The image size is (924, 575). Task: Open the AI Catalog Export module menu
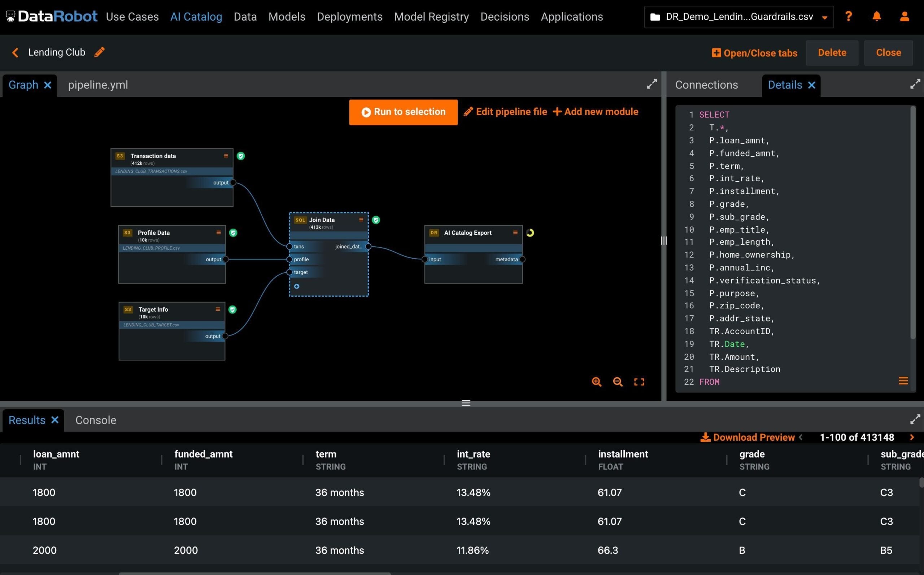pyautogui.click(x=515, y=232)
